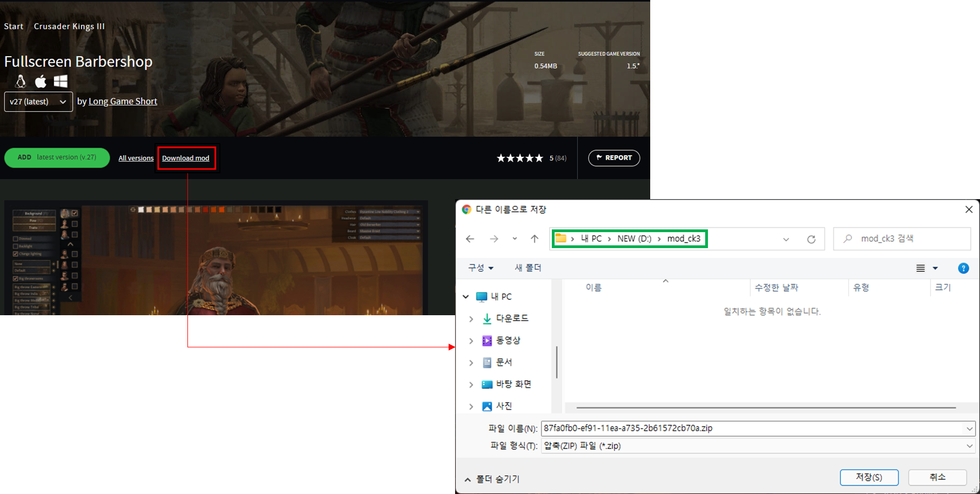
Task: Open the 구성 organize menu
Action: (481, 268)
